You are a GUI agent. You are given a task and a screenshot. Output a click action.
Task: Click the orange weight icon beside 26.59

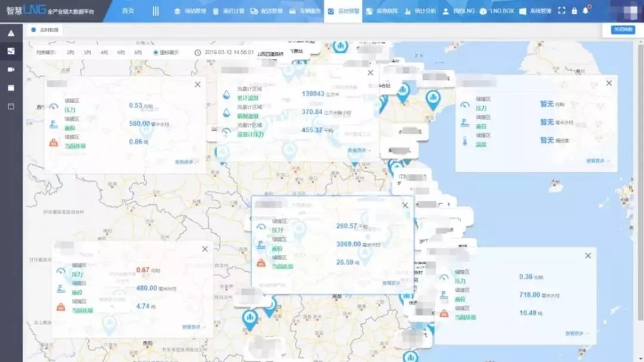[x=261, y=263]
